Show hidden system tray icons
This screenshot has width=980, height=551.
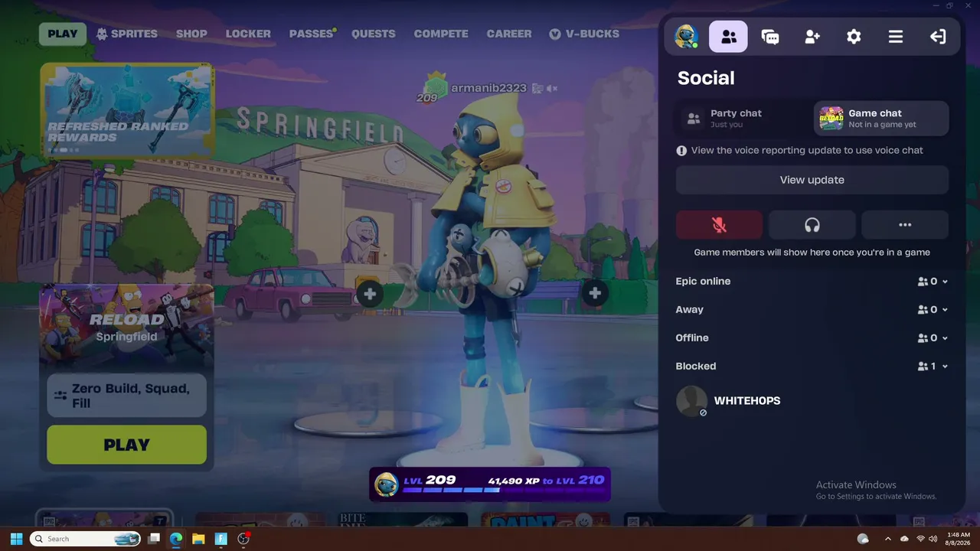tap(887, 539)
